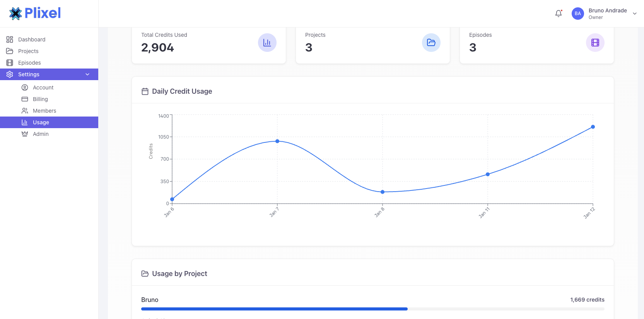The height and width of the screenshot is (319, 644).
Task: Navigate to Members settings
Action: click(x=44, y=111)
